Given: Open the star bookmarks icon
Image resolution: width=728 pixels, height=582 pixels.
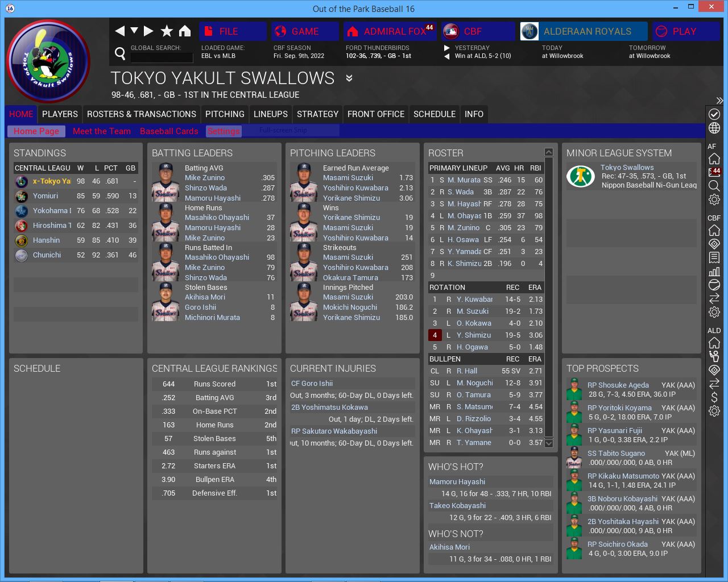Looking at the screenshot, I should point(167,31).
